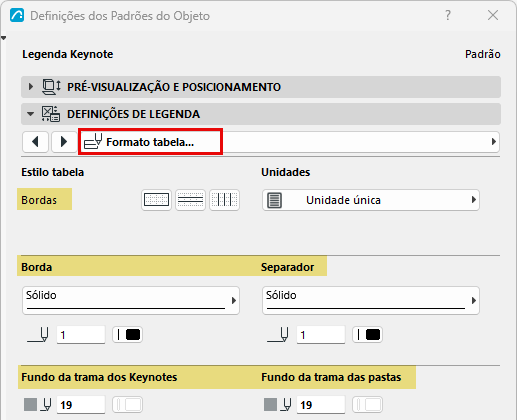Click the Unidade única list icon
This screenshot has width=517, height=420.
tap(275, 200)
